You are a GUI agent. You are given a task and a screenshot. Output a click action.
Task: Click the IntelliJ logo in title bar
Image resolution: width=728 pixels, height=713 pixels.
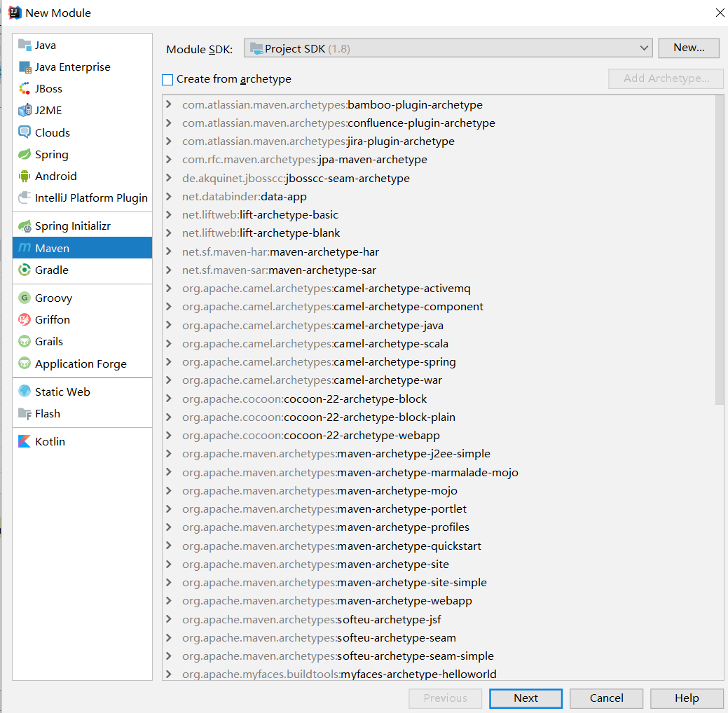pyautogui.click(x=15, y=13)
